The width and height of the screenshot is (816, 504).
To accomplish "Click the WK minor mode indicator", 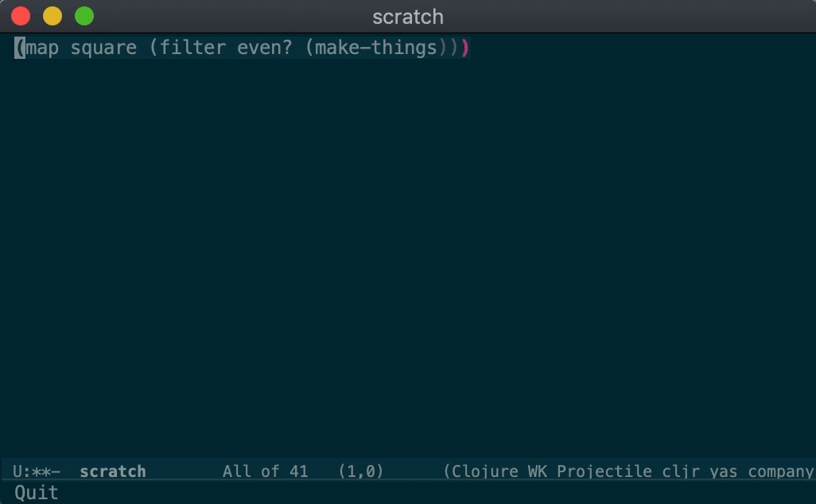I will [x=538, y=471].
